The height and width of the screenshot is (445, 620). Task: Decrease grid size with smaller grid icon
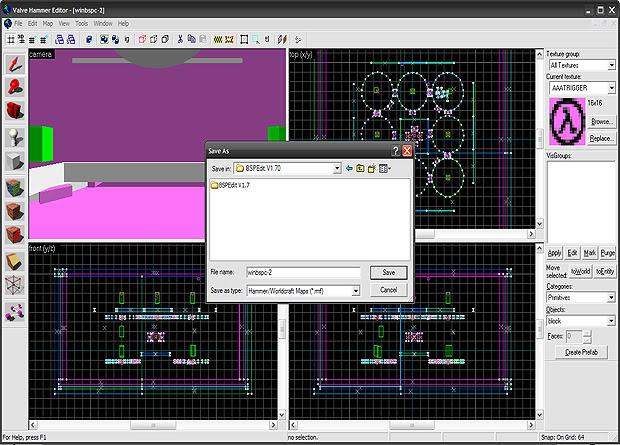coord(32,39)
